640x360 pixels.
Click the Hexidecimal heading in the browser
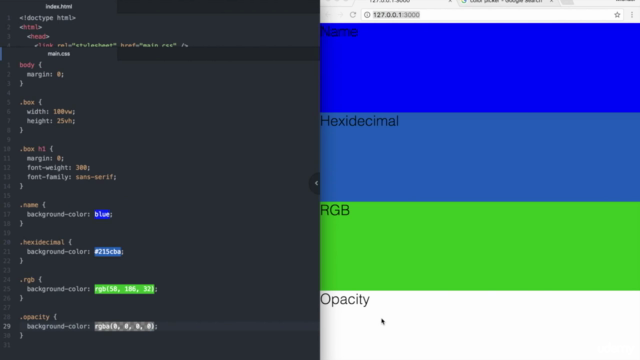point(359,121)
